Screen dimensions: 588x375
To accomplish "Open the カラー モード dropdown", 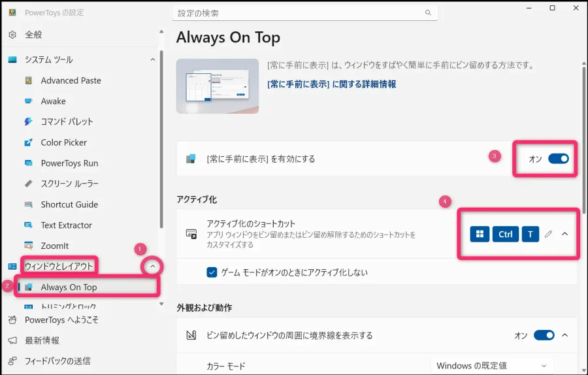I will [x=492, y=366].
